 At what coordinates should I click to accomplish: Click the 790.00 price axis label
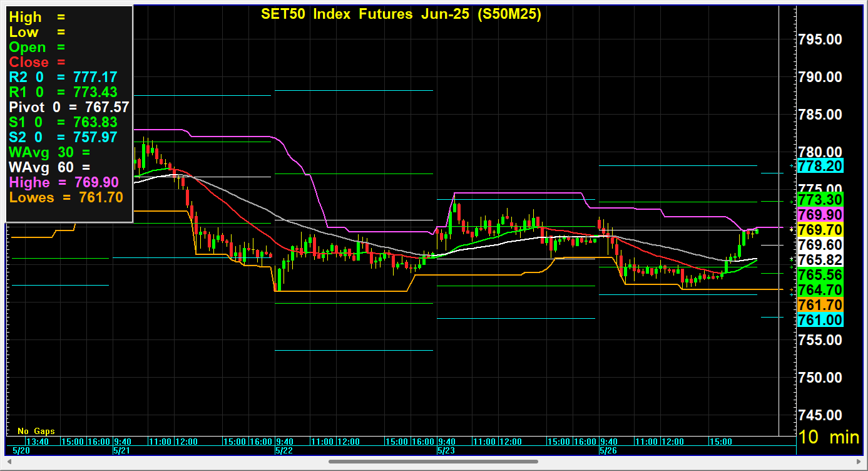pos(820,77)
